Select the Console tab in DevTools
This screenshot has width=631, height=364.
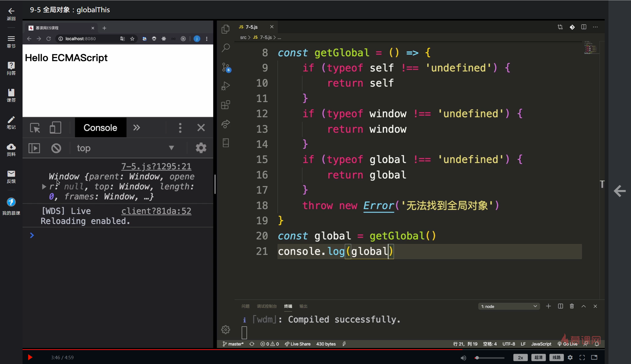(100, 128)
